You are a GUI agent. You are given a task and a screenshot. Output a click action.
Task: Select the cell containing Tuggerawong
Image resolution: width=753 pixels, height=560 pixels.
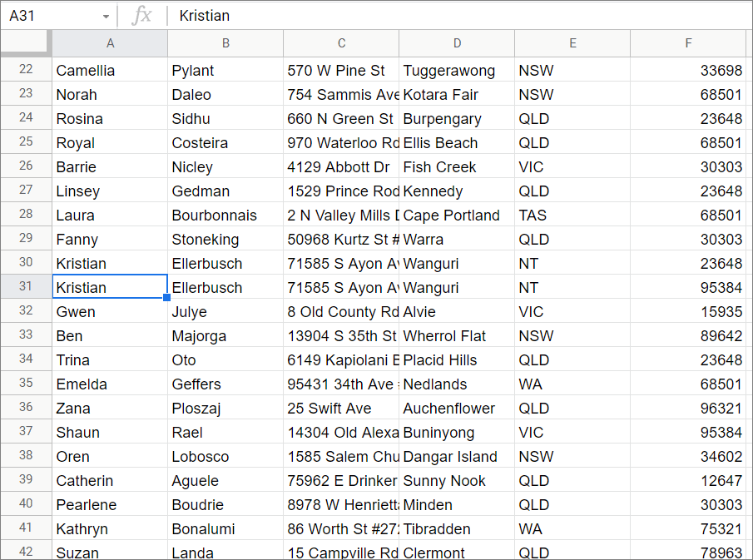pyautogui.click(x=457, y=70)
